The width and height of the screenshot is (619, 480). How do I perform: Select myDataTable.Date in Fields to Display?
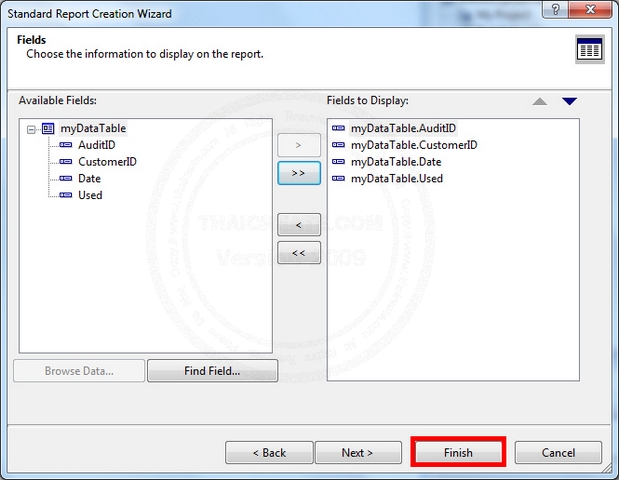point(396,162)
